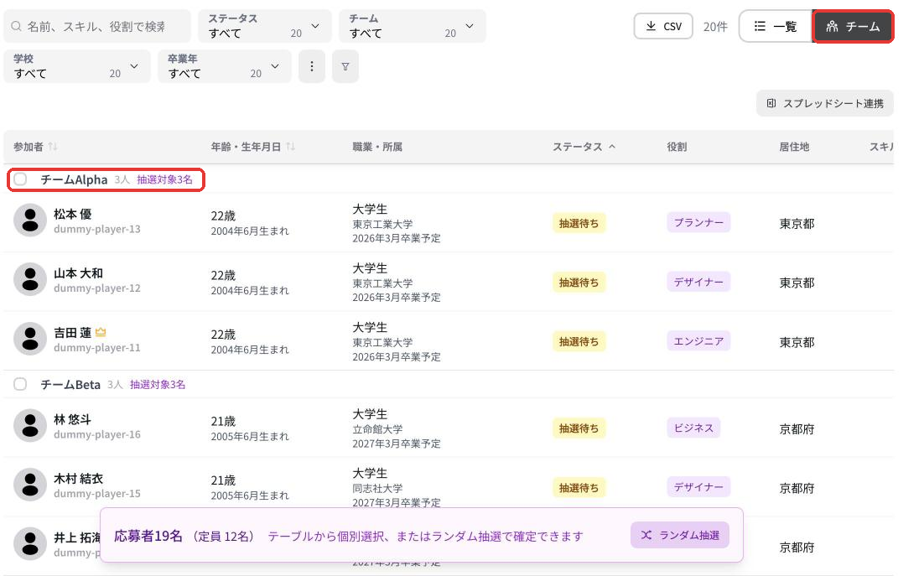Click the dummy-player-13 username
This screenshot has width=924, height=576.
97,229
